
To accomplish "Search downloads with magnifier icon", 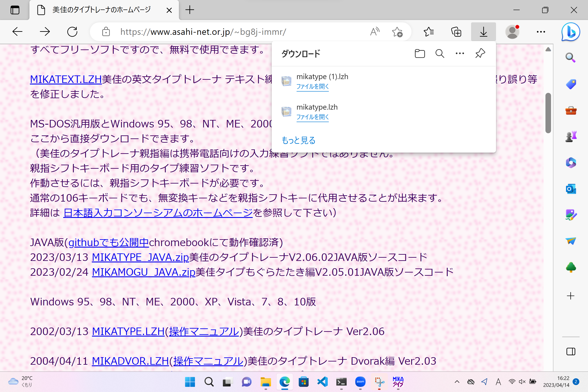I will click(x=439, y=54).
